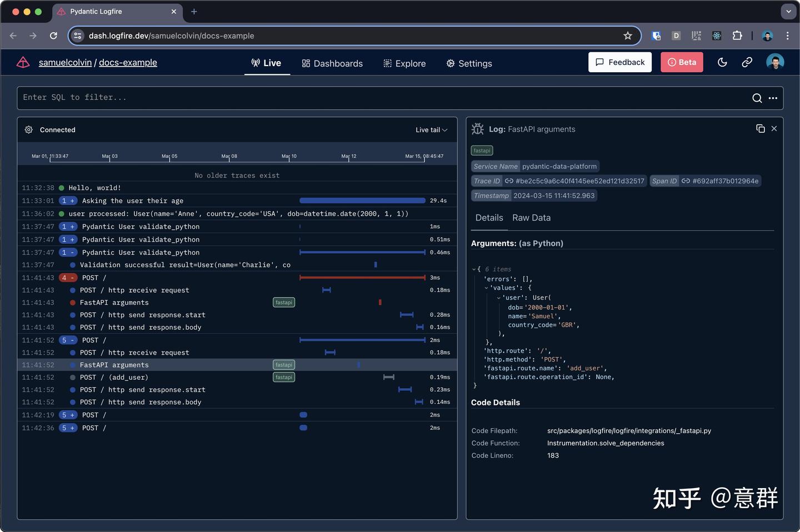
Task: Expand the 11:42:36 POST / trace
Action: (68, 428)
